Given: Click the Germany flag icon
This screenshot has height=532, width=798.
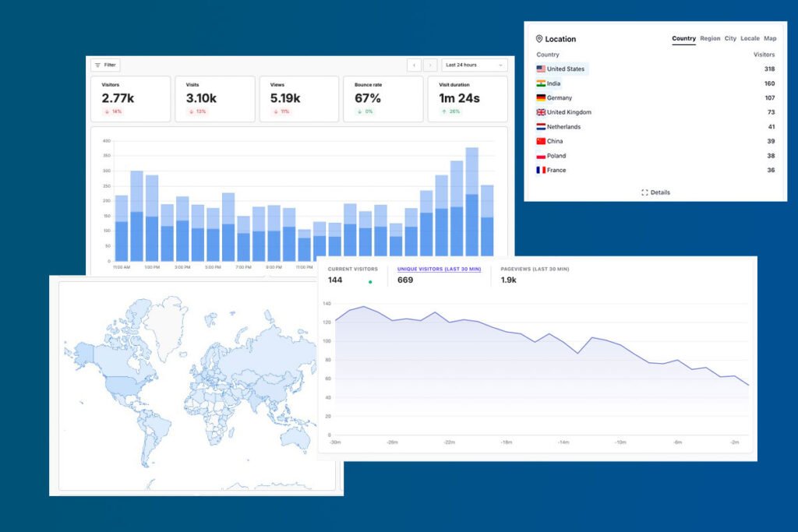Looking at the screenshot, I should point(540,97).
